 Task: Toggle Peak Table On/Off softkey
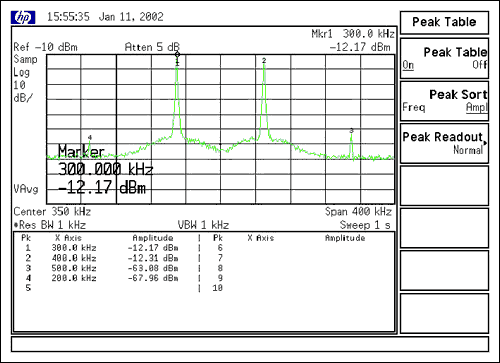(444, 58)
